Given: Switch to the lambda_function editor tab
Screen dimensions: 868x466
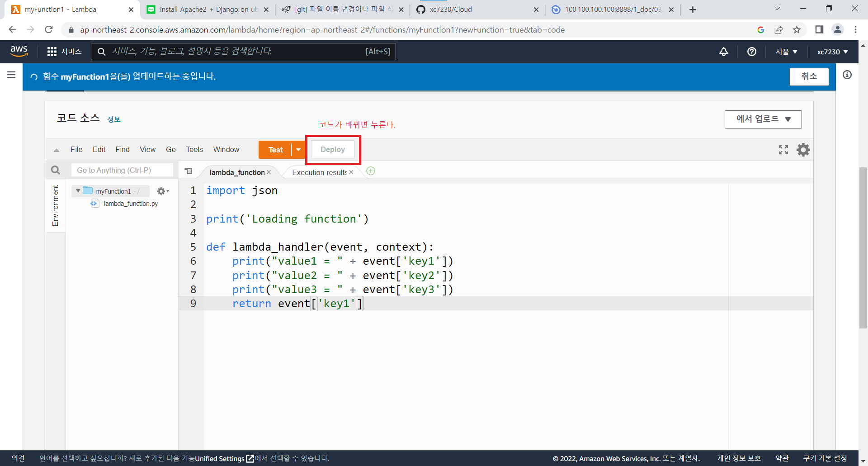Looking at the screenshot, I should [237, 172].
